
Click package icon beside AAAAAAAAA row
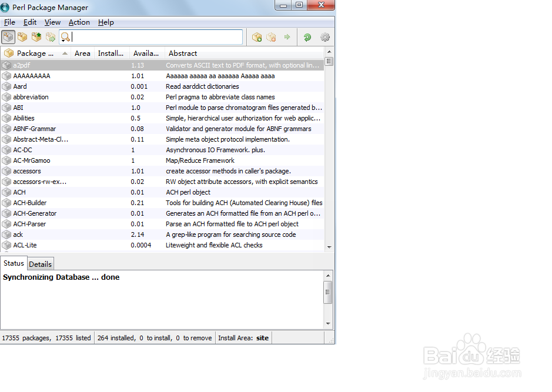pyautogui.click(x=6, y=76)
